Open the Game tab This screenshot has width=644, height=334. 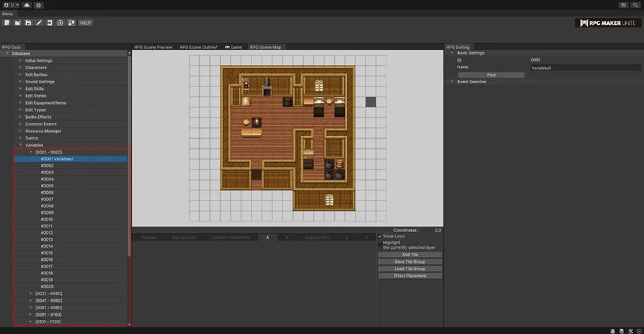coord(233,47)
